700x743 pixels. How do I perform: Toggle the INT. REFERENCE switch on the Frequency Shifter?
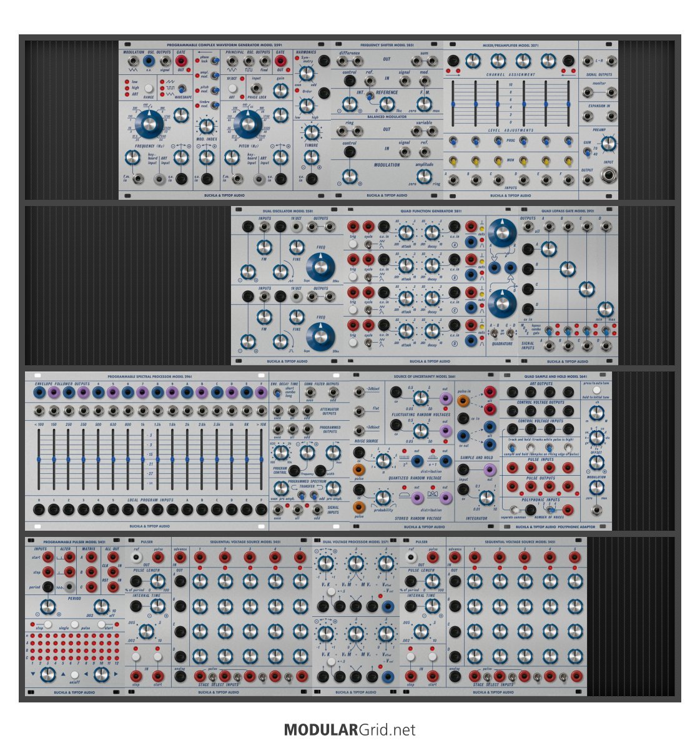[x=369, y=96]
